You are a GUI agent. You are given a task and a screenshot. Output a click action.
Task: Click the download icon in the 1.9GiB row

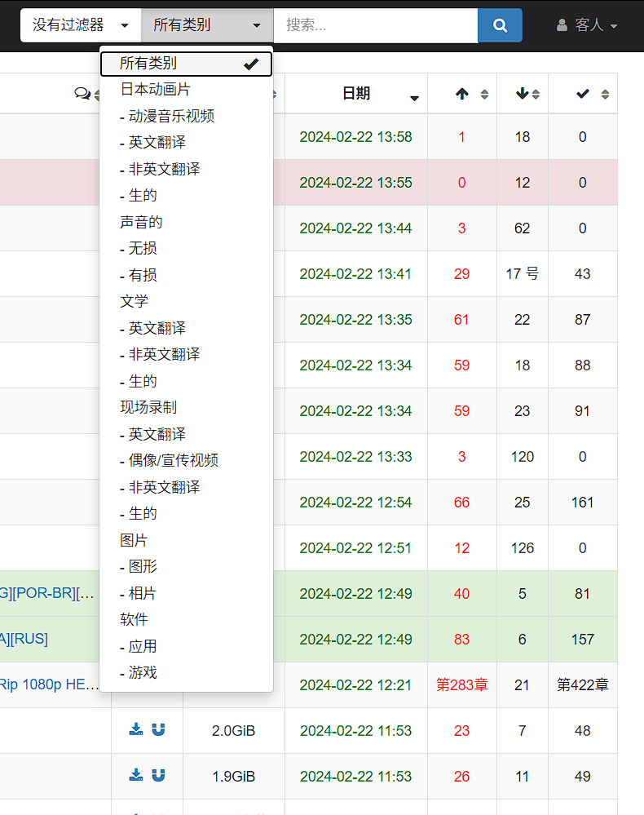[136, 776]
